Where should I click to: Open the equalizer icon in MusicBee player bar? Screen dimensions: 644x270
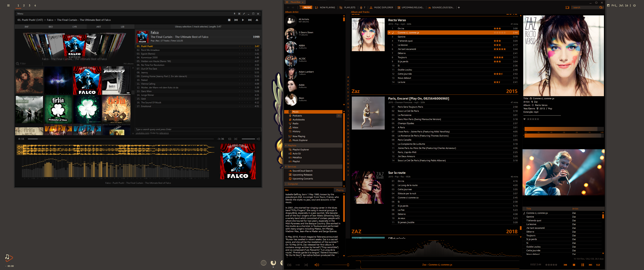pyautogui.click(x=598, y=265)
